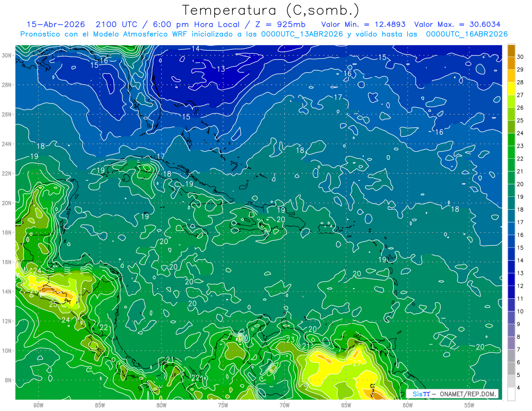This screenshot has height=411, width=532.
Task: Click the 30N latitude axis label
Action: tap(7, 55)
